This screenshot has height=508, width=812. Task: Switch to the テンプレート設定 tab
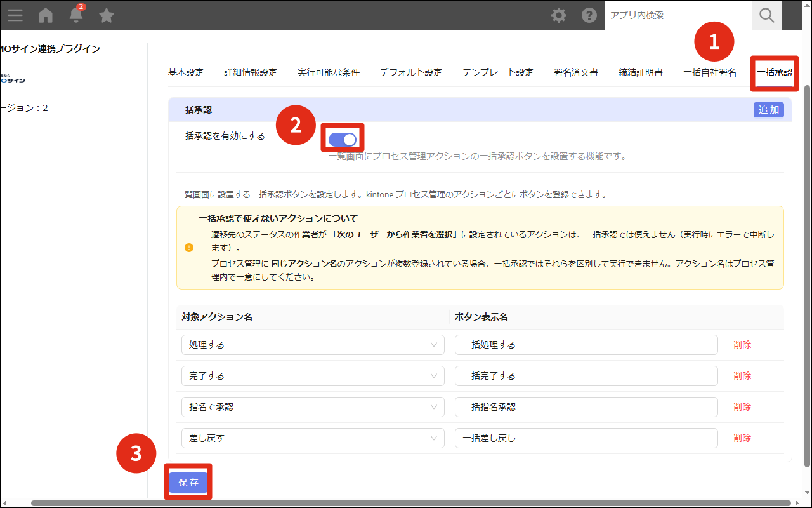point(498,72)
